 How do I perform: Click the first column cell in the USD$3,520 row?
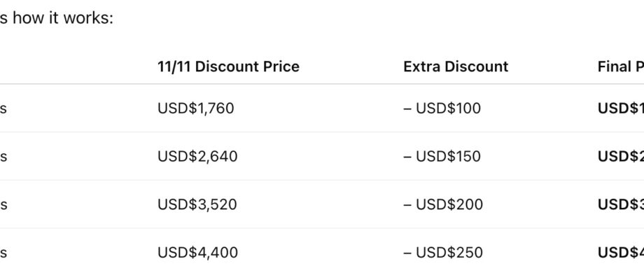(x=3, y=204)
